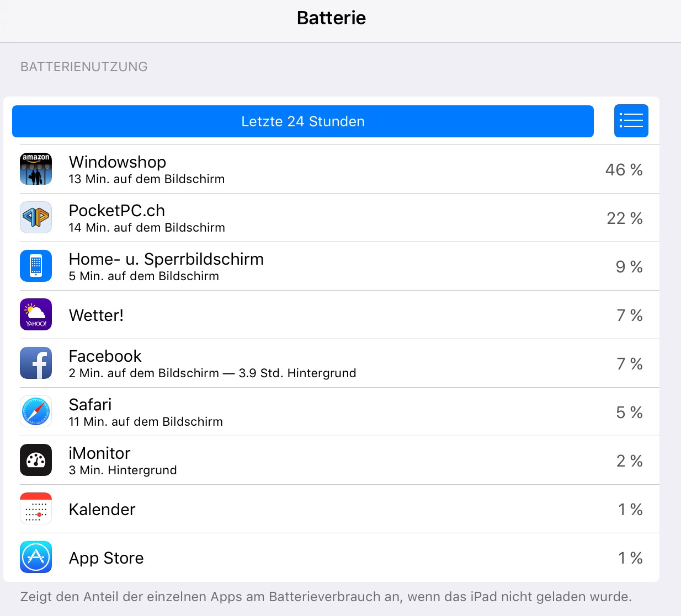
Task: Click Facebook's background usage details text
Action: point(212,373)
